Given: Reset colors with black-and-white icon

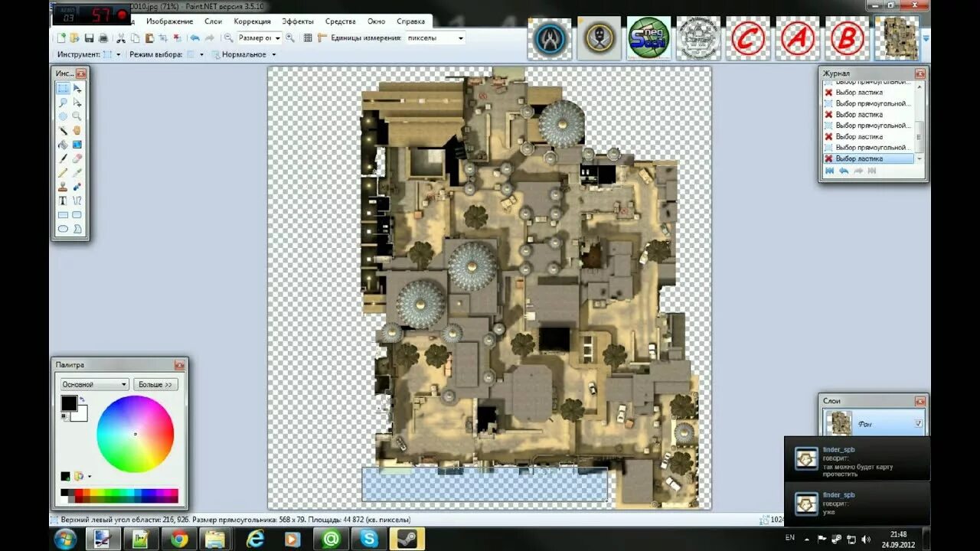Looking at the screenshot, I should pyautogui.click(x=64, y=416).
